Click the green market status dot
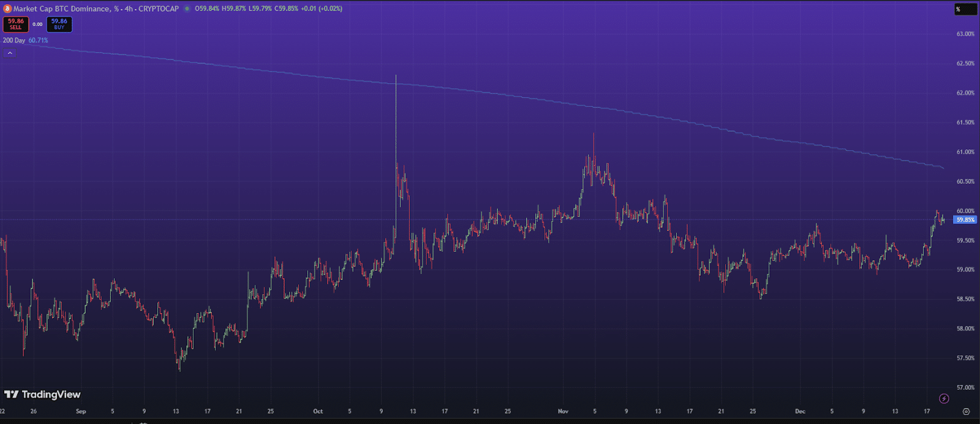The image size is (980, 424). tap(187, 9)
